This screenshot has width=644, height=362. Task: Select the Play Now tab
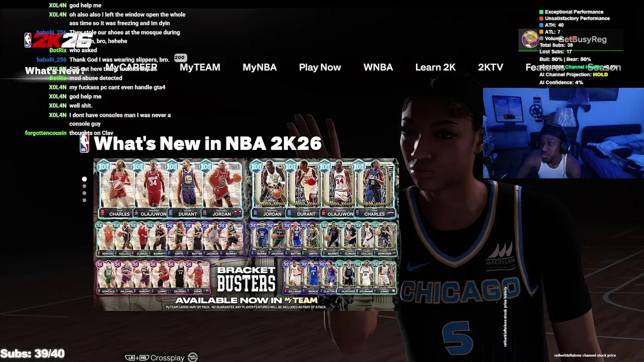[320, 67]
